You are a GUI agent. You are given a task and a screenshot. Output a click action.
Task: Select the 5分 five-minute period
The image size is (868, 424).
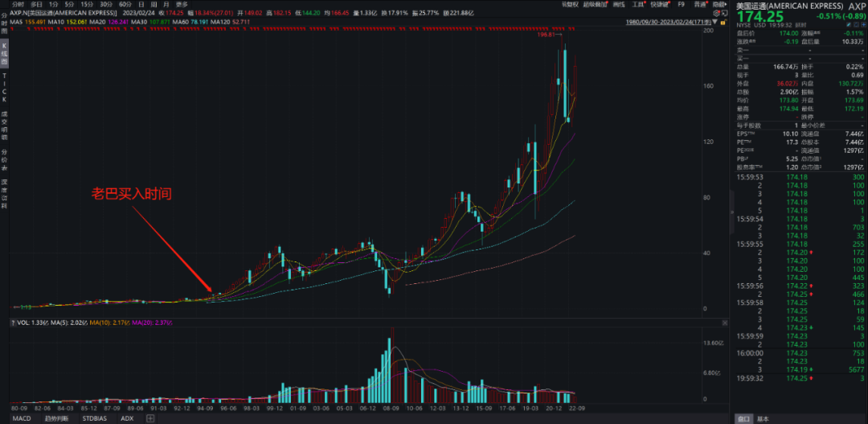coord(69,5)
